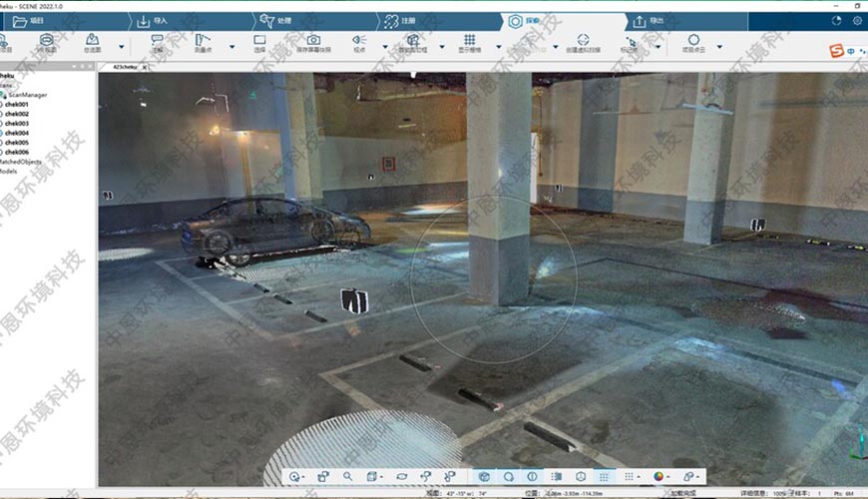
Task: Click the Sogou input method S icon
Action: tap(836, 51)
